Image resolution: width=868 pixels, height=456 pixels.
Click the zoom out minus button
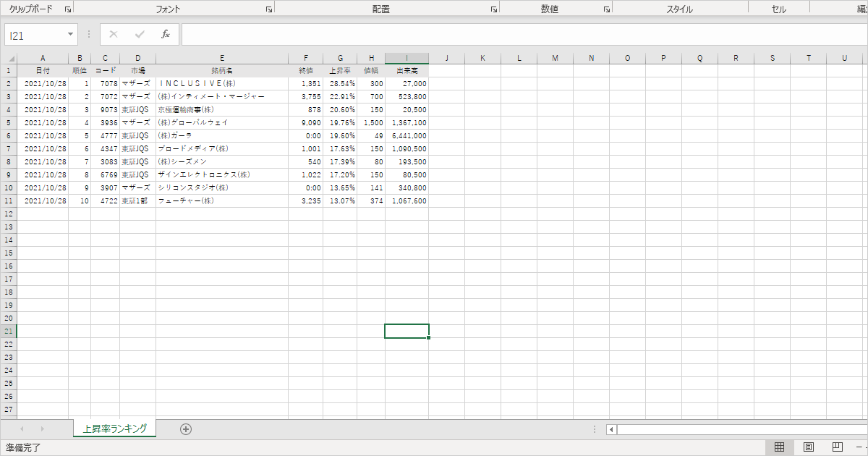861,447
